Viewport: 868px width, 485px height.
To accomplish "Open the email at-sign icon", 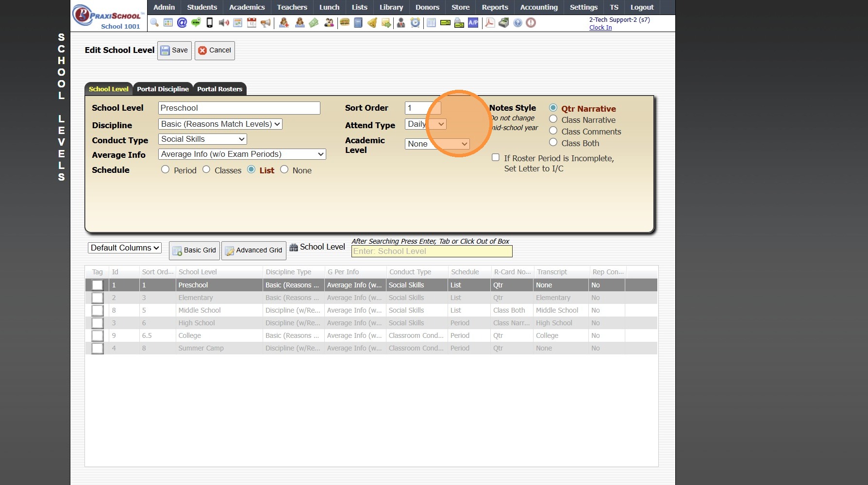I will click(182, 23).
